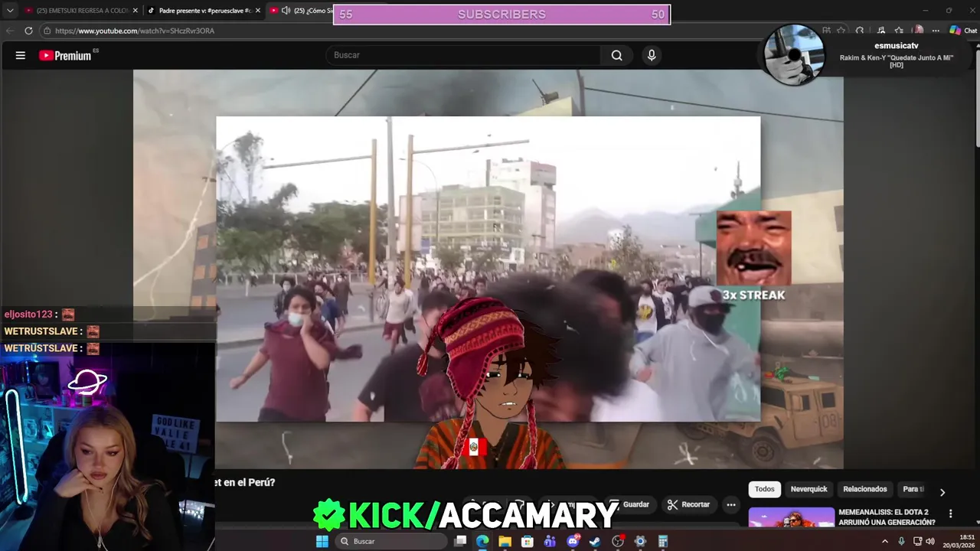Select the Neverquick filter chip
The height and width of the screenshot is (551, 980).
click(x=808, y=489)
